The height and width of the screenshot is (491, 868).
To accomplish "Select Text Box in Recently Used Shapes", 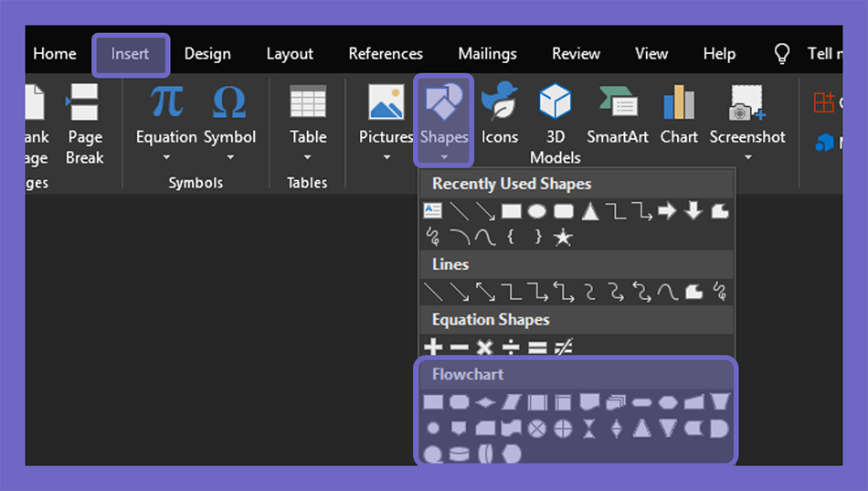I will (x=433, y=210).
